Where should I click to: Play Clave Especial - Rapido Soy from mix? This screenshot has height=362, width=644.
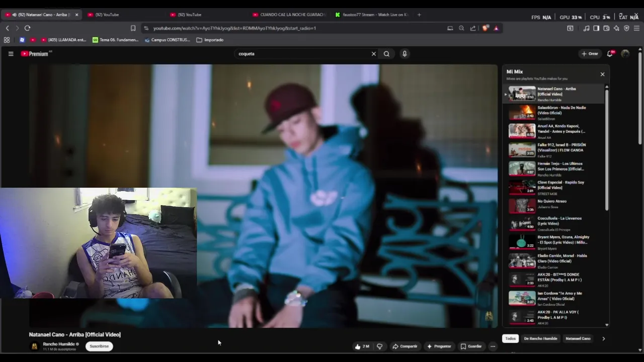pyautogui.click(x=554, y=188)
